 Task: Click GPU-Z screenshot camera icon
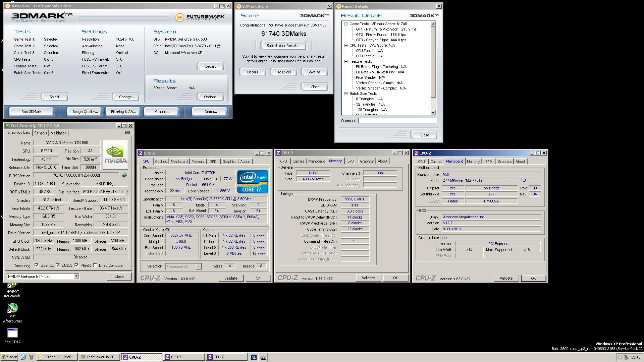(x=127, y=132)
